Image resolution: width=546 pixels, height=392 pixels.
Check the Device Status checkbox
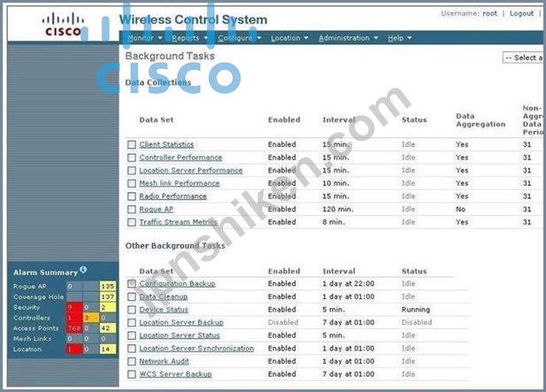click(131, 310)
